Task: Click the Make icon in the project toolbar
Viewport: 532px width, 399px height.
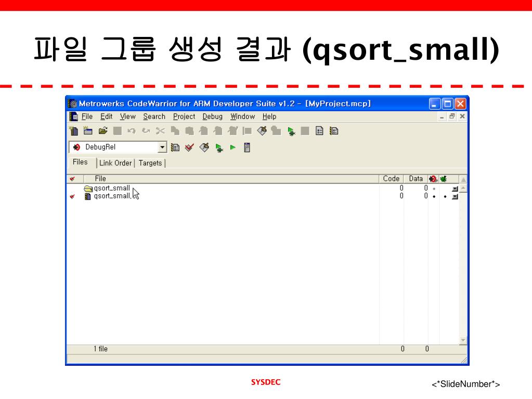Action: pos(204,148)
